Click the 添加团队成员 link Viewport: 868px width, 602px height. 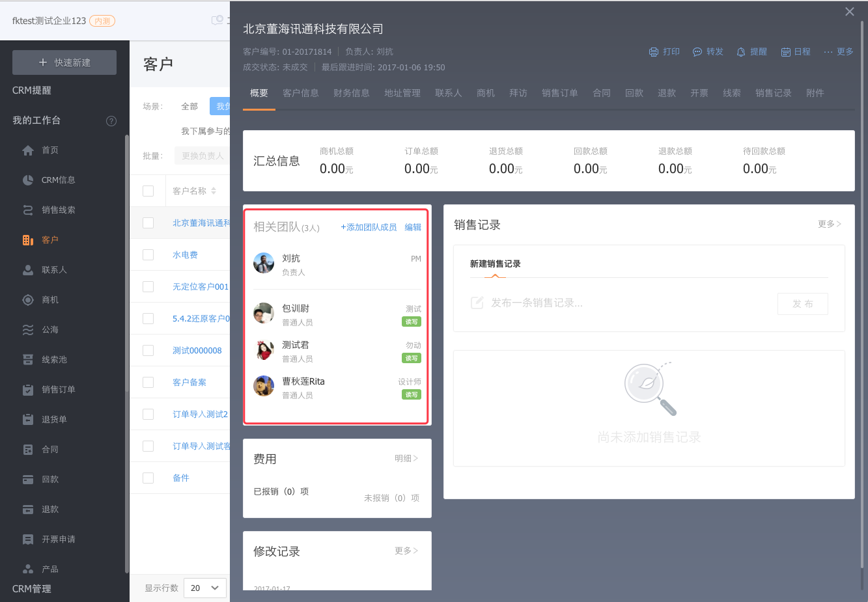pos(369,227)
